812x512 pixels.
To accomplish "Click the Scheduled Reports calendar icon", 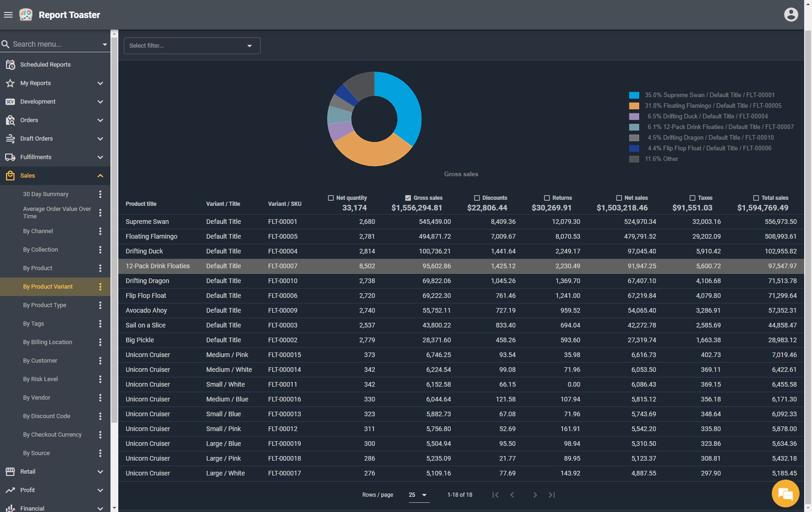I will tap(10, 65).
